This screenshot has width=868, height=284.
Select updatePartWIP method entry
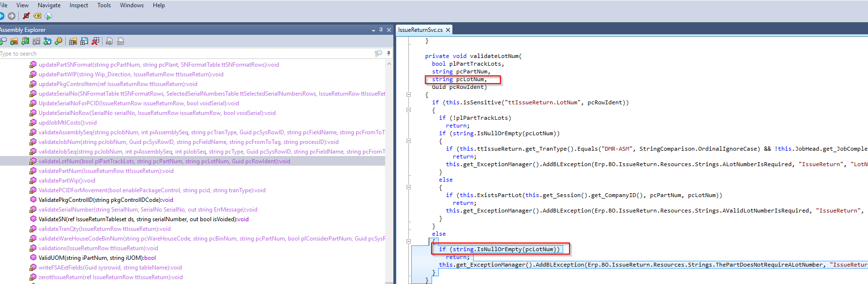131,74
